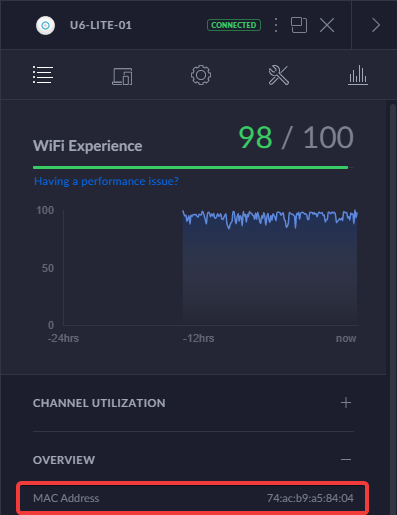Expand the right chevron arrow

tap(376, 25)
